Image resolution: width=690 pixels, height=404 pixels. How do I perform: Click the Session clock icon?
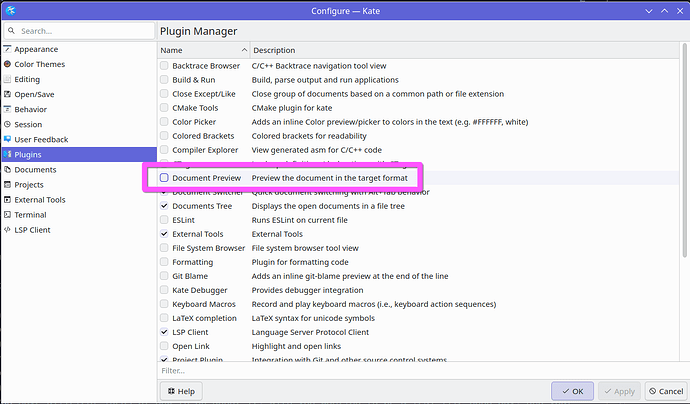pos(7,124)
